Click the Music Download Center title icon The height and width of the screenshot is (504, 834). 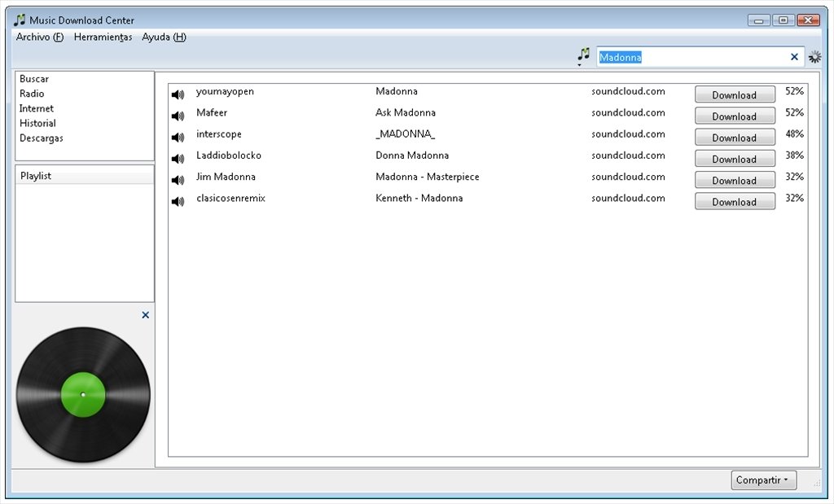[20, 20]
